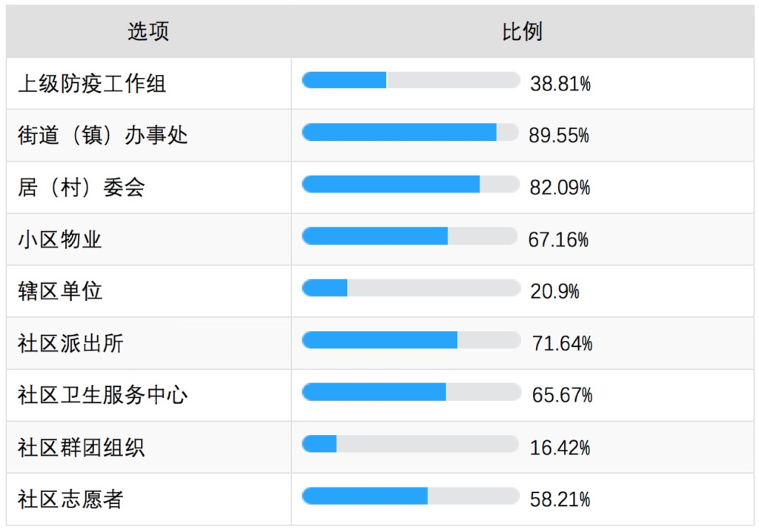Select the 社区志愿者 row label

tap(70, 499)
